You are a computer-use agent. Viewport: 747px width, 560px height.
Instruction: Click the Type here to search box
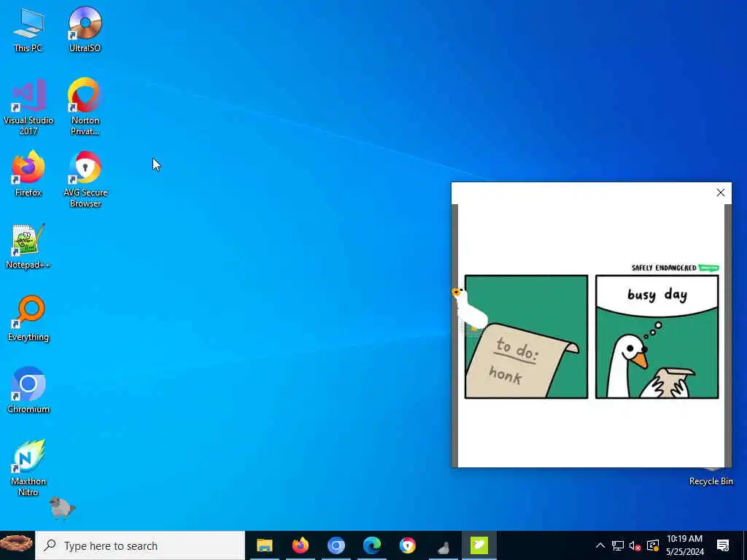140,545
